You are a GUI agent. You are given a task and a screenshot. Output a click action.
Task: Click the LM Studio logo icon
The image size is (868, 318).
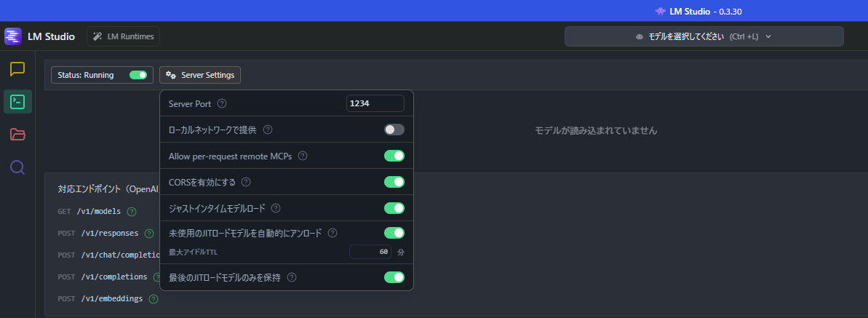(13, 36)
